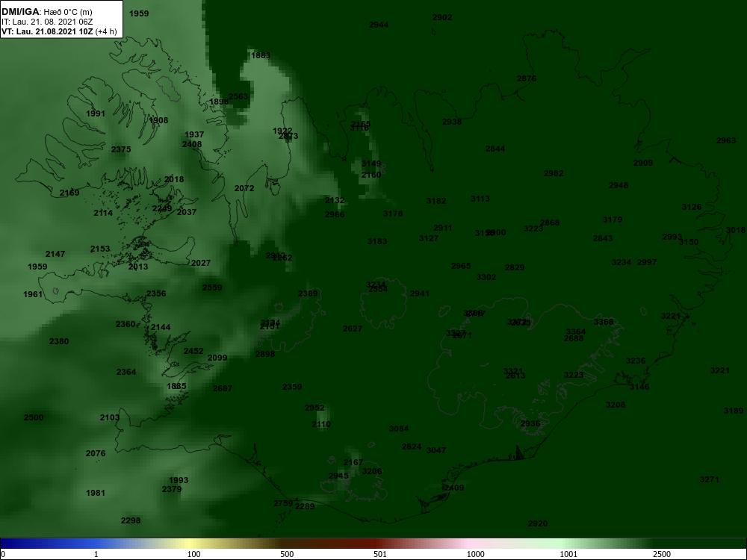Select the 3113 height value

480,199
